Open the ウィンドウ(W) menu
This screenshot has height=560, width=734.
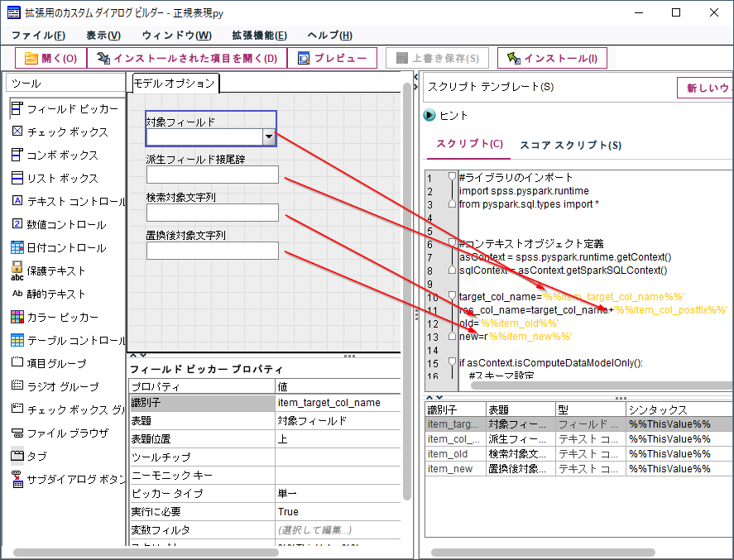[176, 35]
